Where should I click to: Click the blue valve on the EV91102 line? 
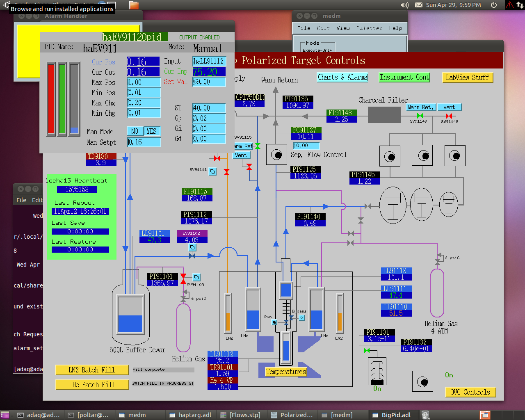(192, 256)
